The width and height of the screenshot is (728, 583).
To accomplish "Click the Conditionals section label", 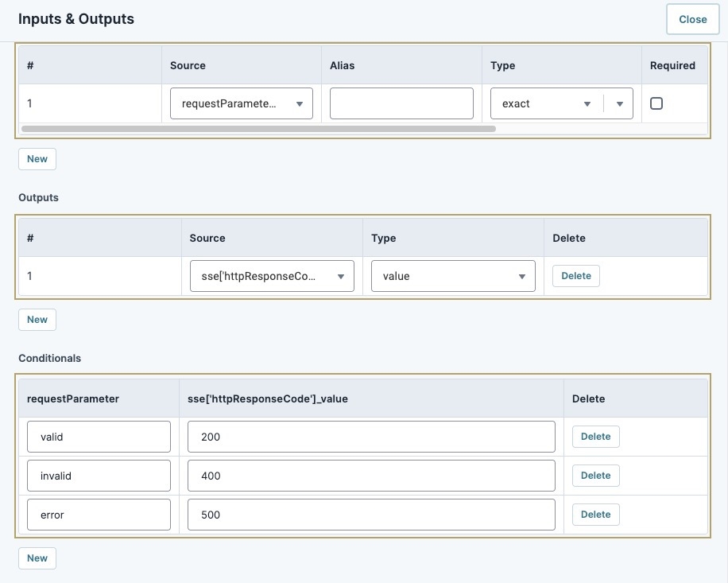I will pyautogui.click(x=50, y=358).
